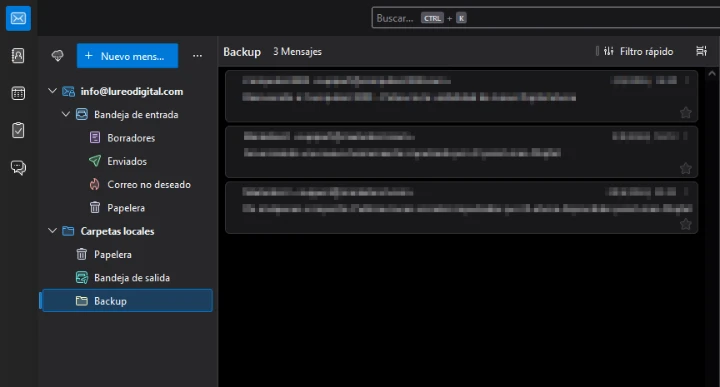Click the Correo no deseado flame icon
Viewport: 720px width, 387px height.
click(x=95, y=185)
